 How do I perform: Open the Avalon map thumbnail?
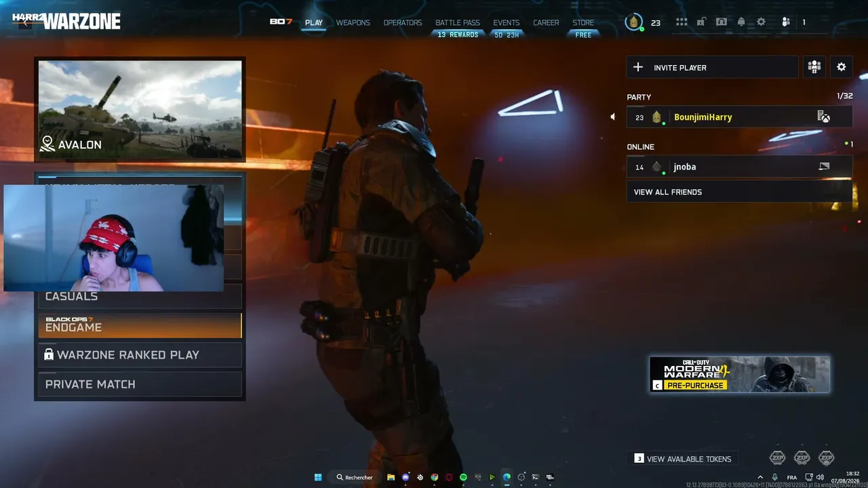(140, 109)
